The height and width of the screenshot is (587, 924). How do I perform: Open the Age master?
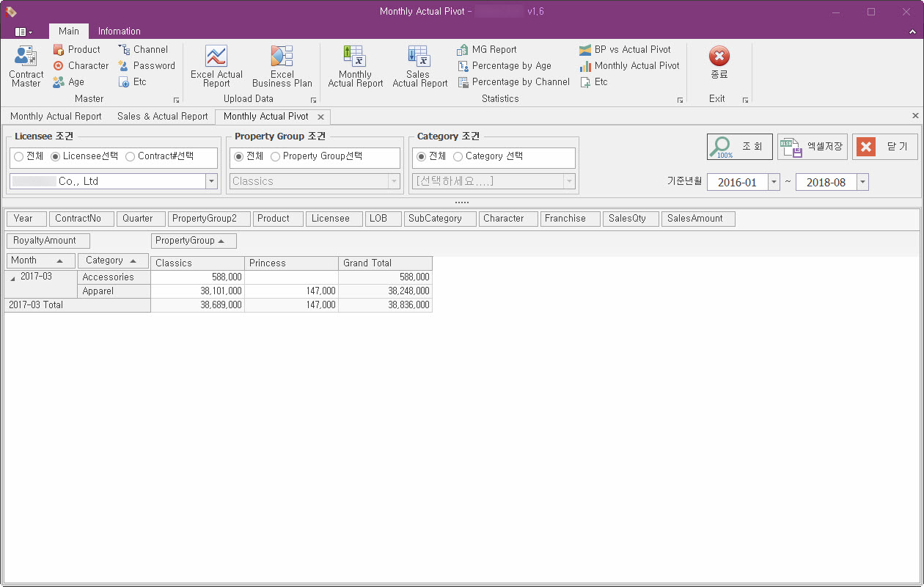click(68, 81)
